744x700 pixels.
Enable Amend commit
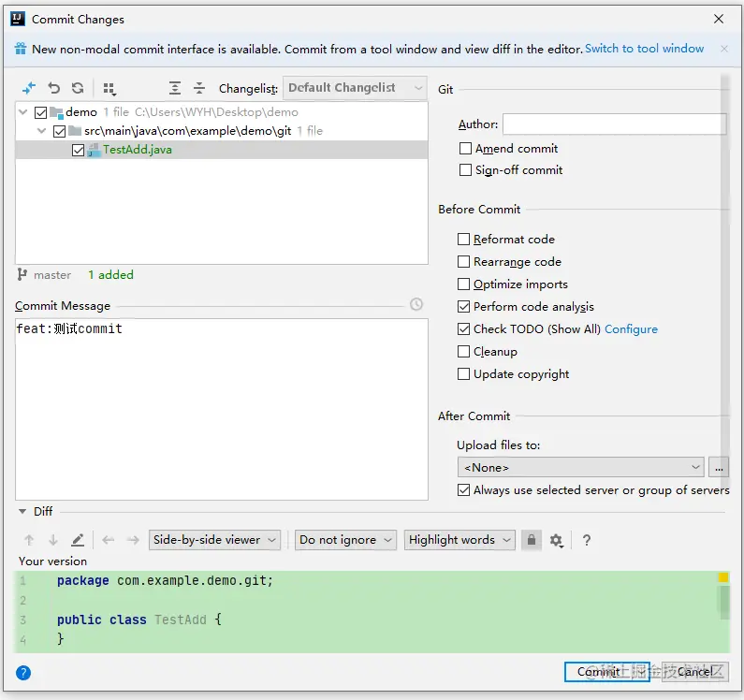pos(465,149)
